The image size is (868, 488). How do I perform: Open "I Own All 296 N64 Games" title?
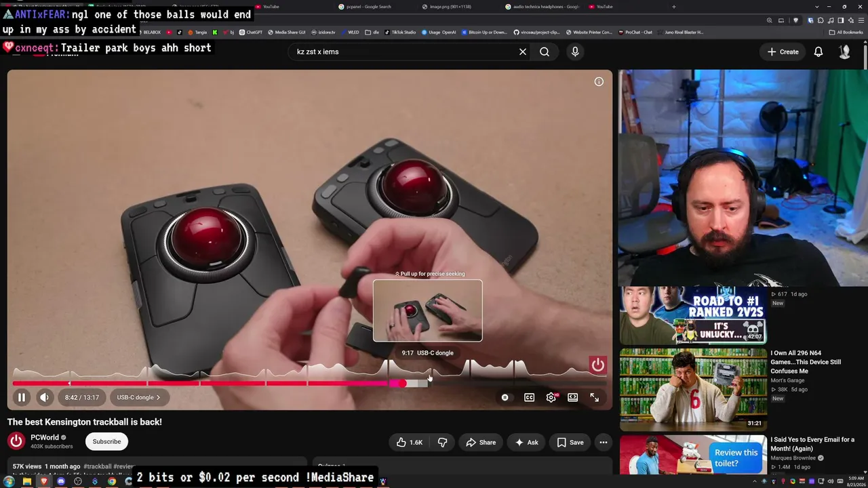click(x=806, y=362)
